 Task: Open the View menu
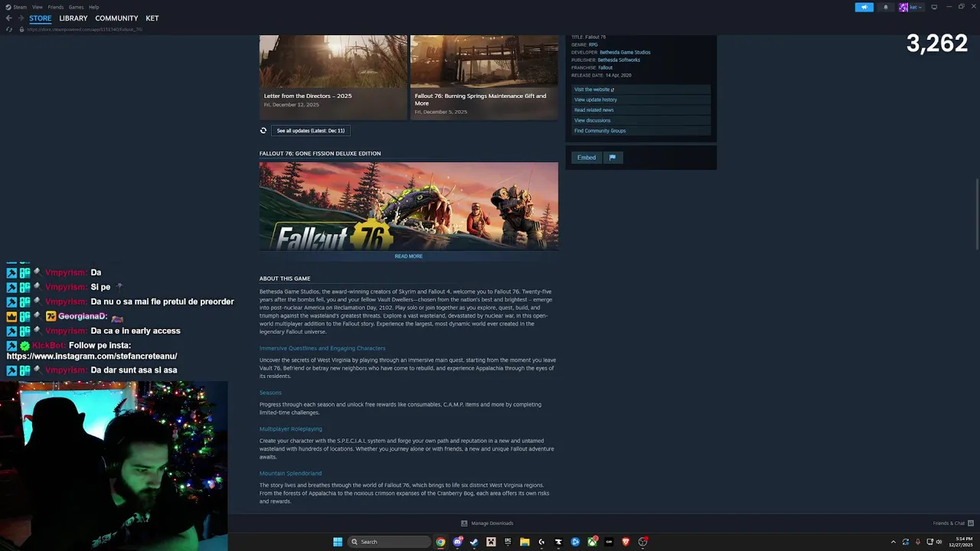click(x=38, y=7)
